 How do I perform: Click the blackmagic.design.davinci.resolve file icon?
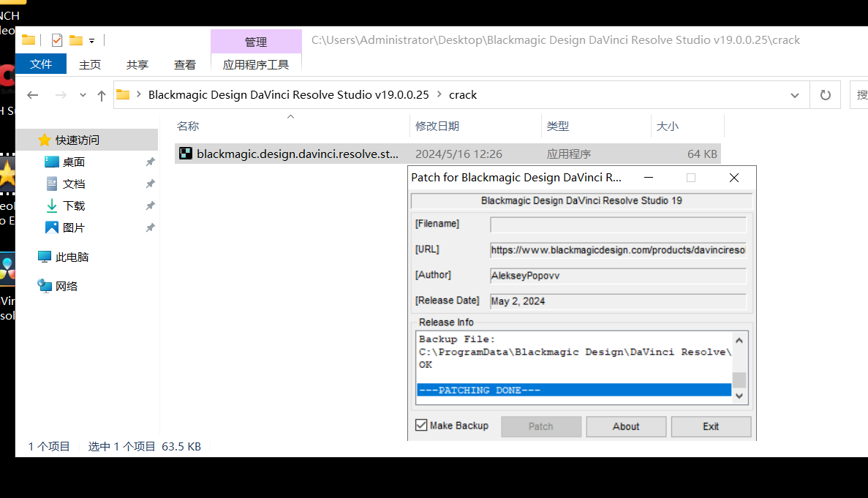186,154
